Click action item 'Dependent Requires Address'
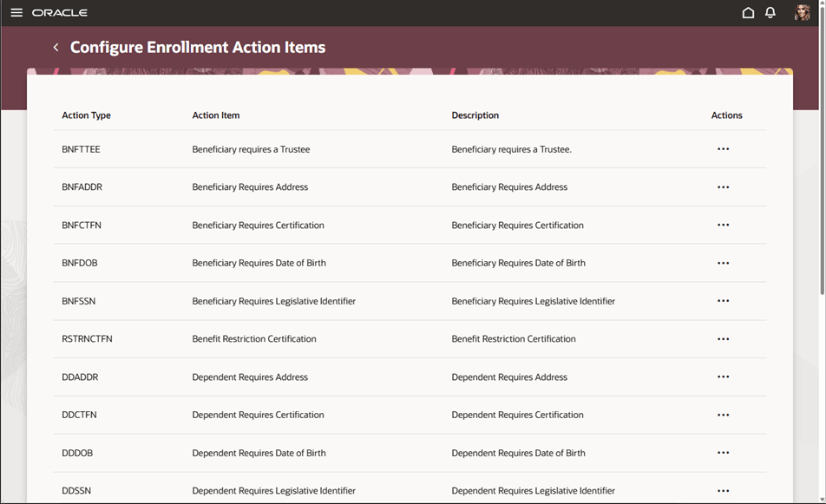Screen dimensions: 826x504 [x=250, y=376]
